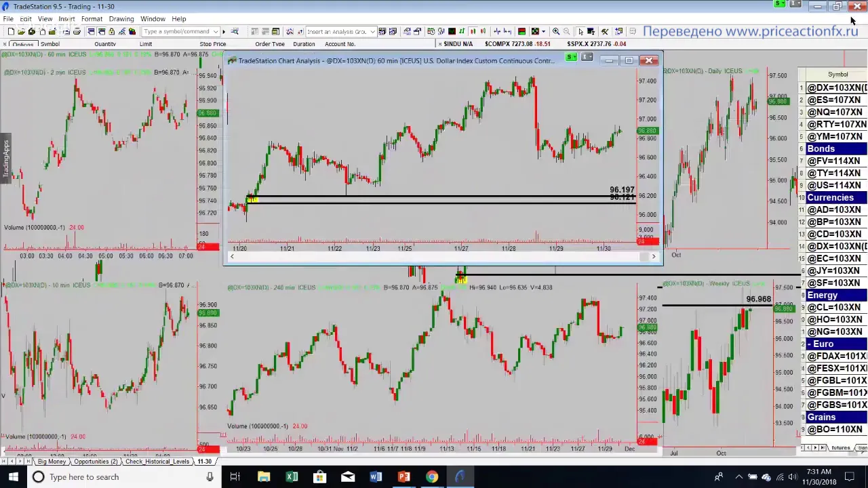
Task: Close the market ticker bar X
Action: pyautogui.click(x=440, y=44)
